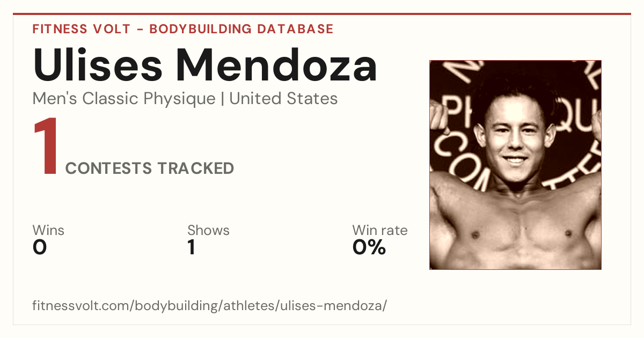Screen dimensions: 644x338
Task: Click the Wins label
Action: [48, 230]
